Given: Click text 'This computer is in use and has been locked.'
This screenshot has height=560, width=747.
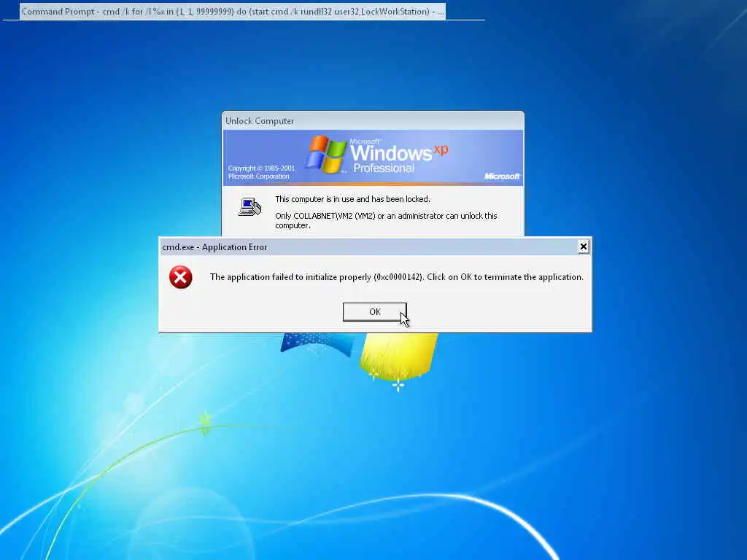Looking at the screenshot, I should [x=352, y=199].
